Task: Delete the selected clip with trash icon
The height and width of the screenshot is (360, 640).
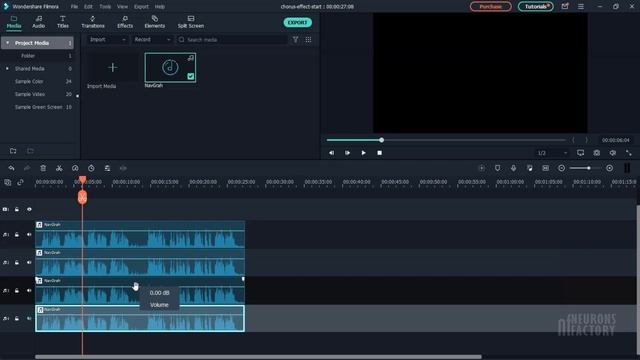Action: (43, 168)
